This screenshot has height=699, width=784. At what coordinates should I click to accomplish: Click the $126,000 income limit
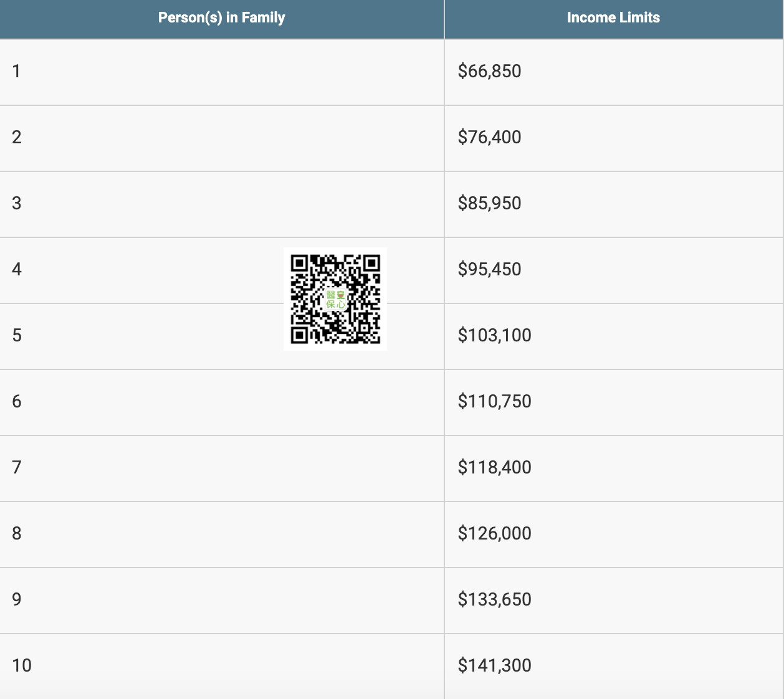494,534
